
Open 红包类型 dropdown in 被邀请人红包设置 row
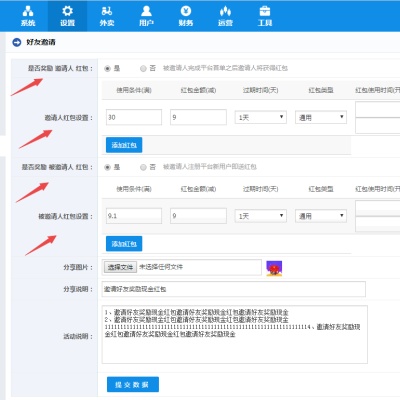tap(321, 216)
